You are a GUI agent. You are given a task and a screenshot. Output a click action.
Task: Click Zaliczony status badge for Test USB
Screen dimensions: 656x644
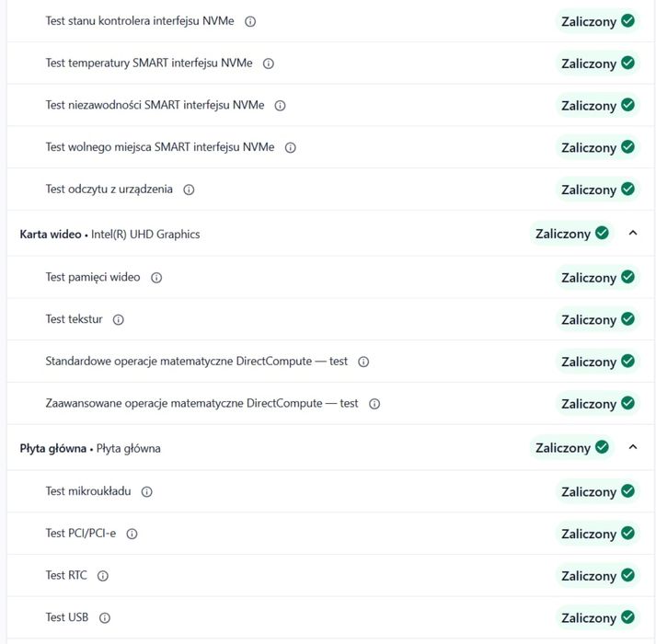pos(597,618)
